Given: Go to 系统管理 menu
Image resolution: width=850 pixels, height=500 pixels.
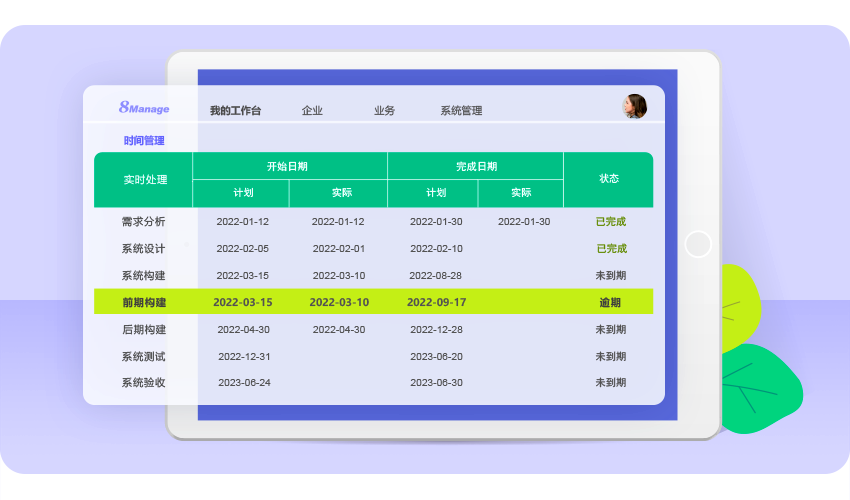Looking at the screenshot, I should click(x=461, y=111).
